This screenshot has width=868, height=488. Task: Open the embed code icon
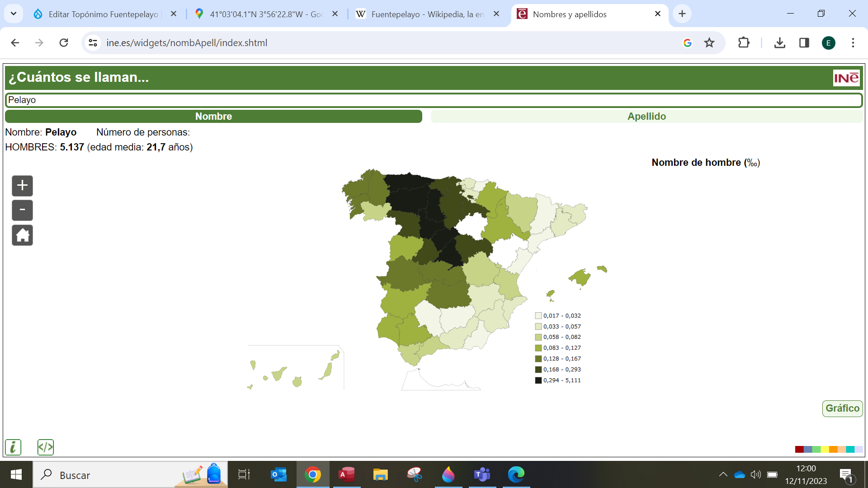tap(46, 447)
